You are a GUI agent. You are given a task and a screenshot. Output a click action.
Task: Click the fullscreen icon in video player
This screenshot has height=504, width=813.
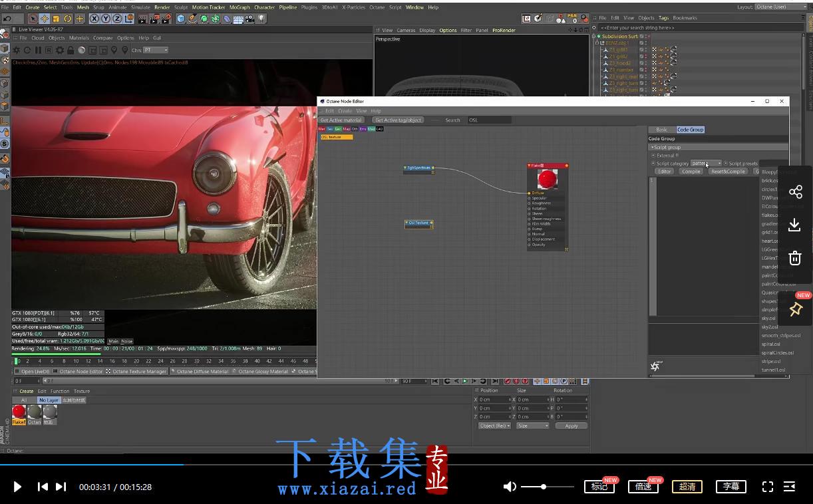[767, 487]
